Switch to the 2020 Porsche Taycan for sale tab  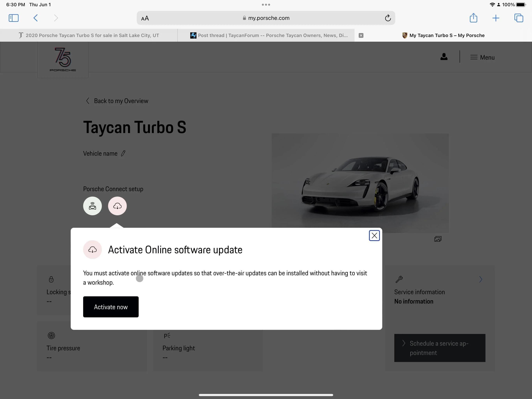[89, 35]
